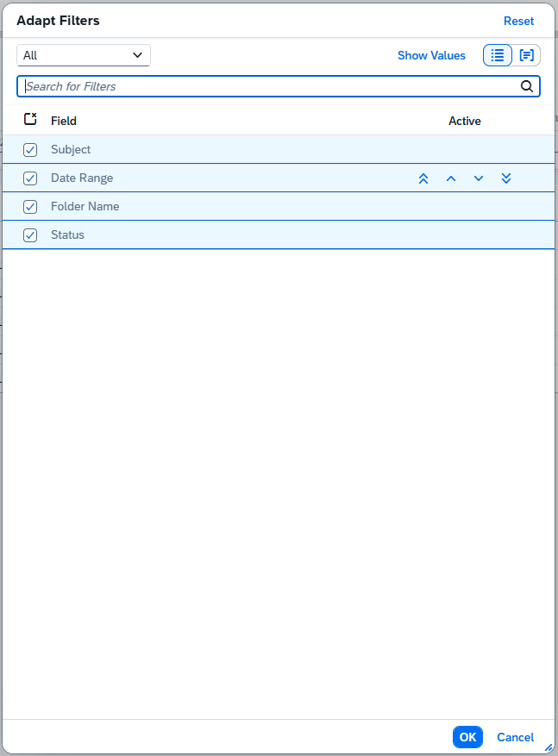Disable the Status filter checkbox

pos(30,235)
